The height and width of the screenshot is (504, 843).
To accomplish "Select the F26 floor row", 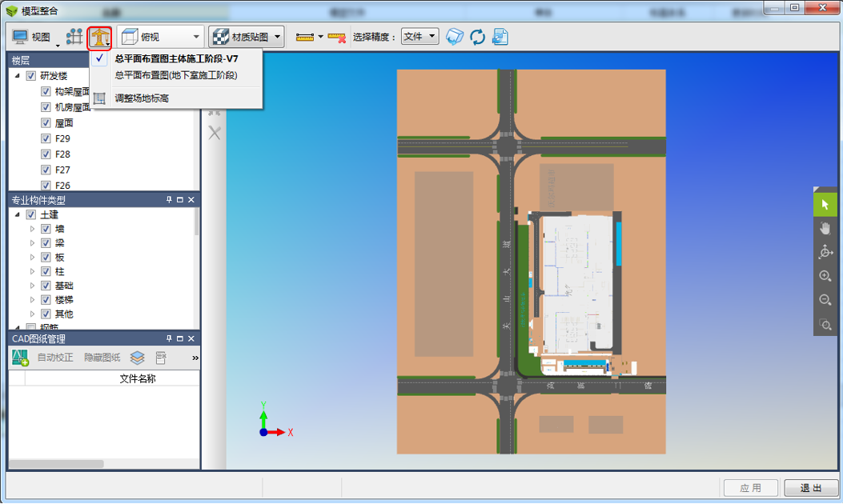I will (x=62, y=186).
